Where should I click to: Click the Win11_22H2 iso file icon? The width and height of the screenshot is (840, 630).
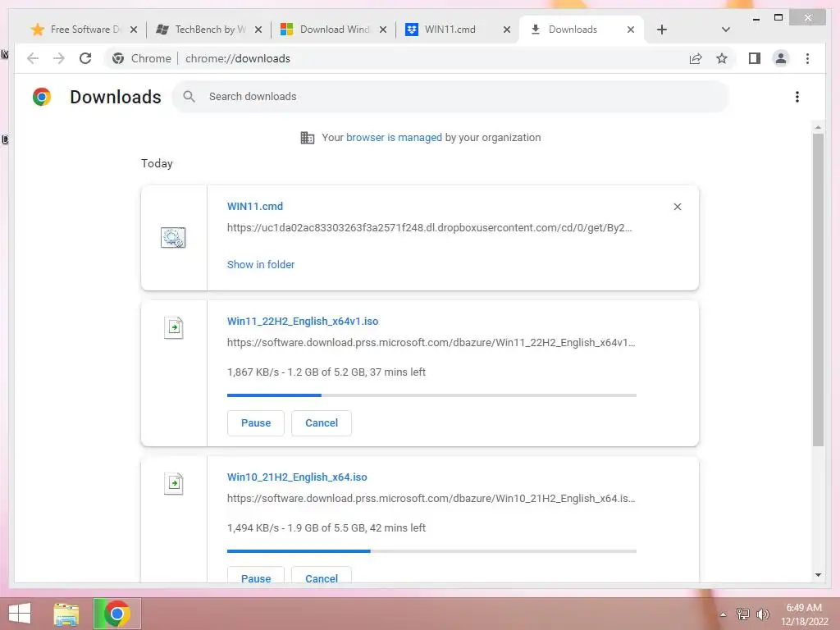click(174, 327)
